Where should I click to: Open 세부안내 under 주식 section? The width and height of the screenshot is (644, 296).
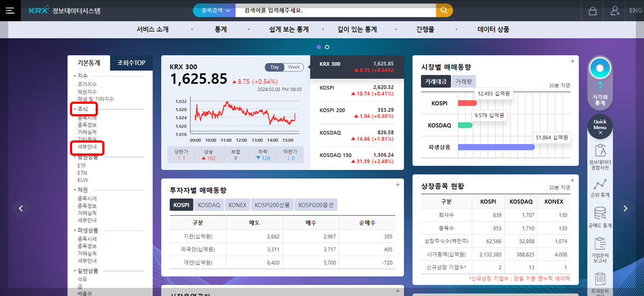point(87,146)
